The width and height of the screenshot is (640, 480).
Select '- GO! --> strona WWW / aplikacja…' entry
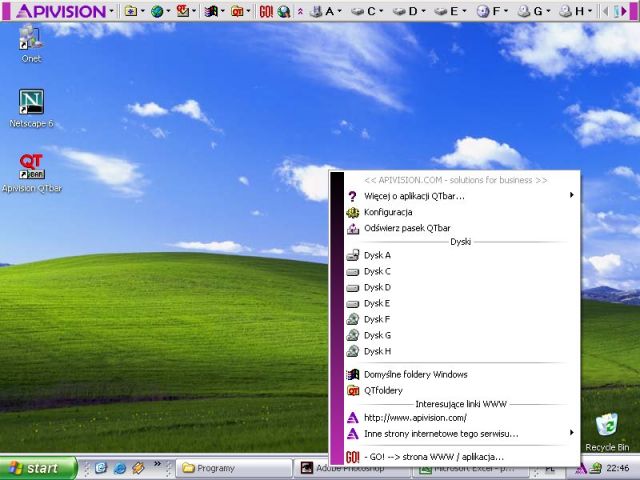(x=462, y=457)
